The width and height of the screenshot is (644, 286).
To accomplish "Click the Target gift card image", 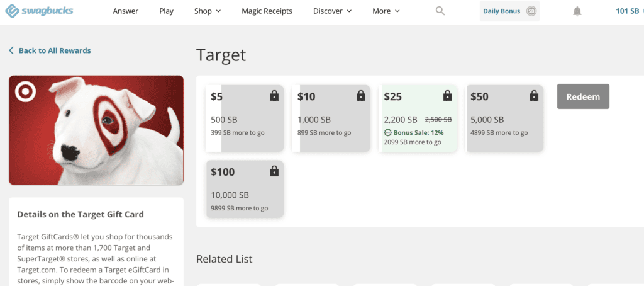I will (96, 130).
